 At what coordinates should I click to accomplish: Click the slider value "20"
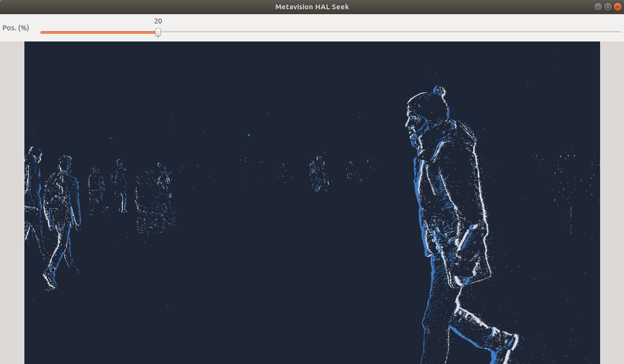coord(158,21)
